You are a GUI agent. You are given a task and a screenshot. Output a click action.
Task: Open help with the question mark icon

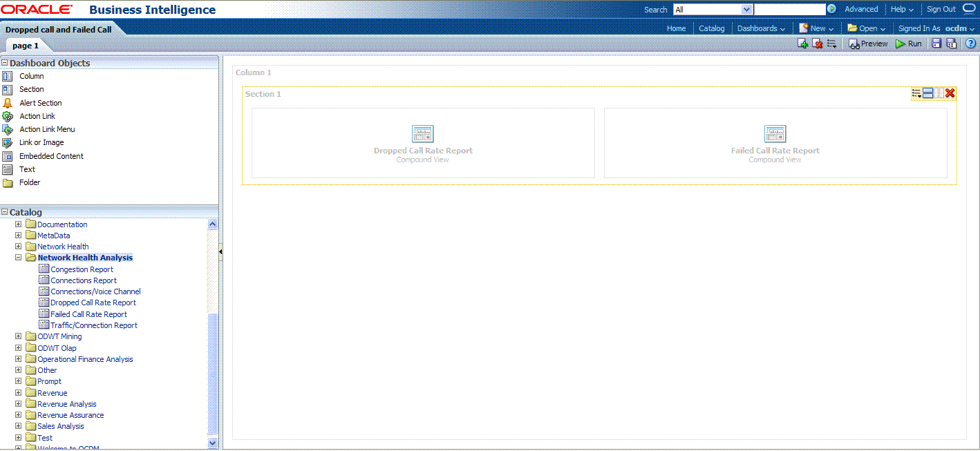[x=970, y=44]
